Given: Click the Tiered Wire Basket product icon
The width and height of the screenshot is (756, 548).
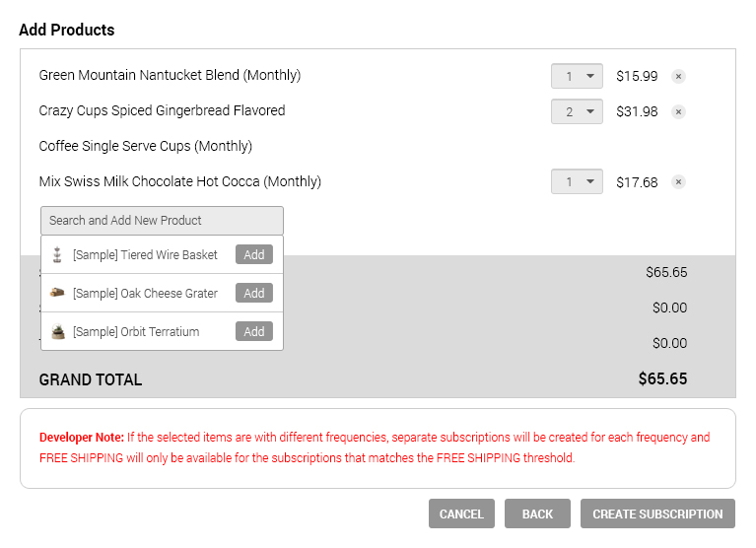Looking at the screenshot, I should (58, 254).
